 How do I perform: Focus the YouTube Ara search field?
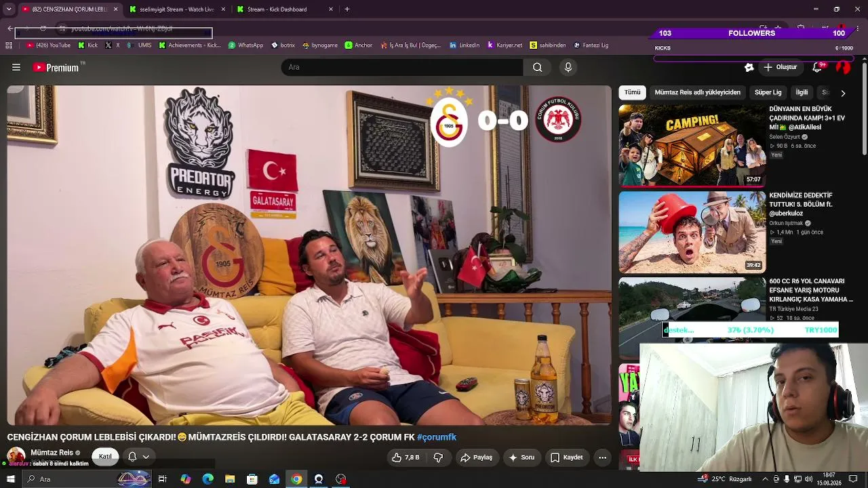(402, 67)
